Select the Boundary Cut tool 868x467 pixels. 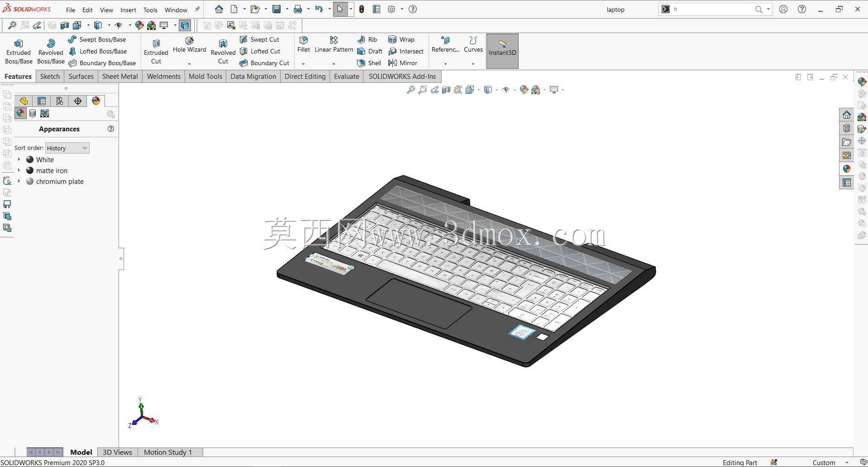coord(264,63)
